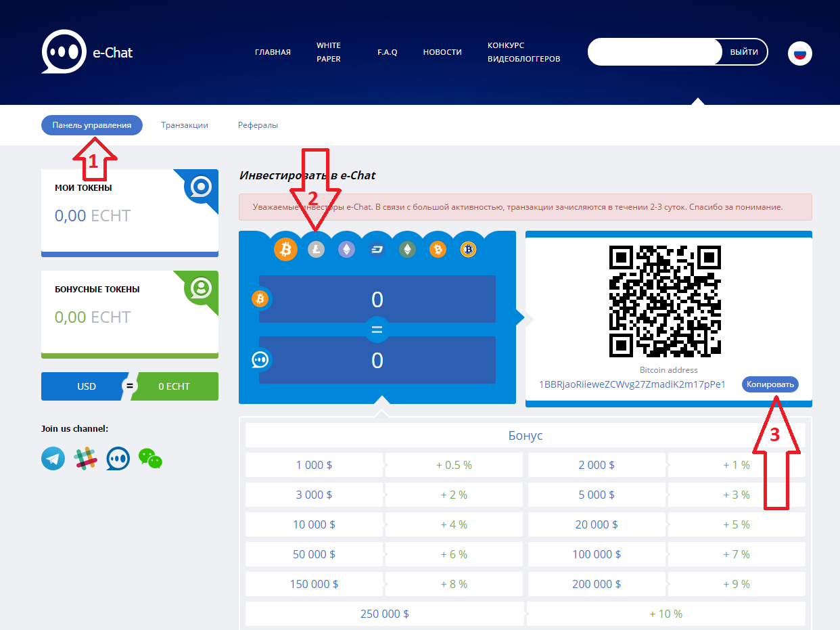Open the Telegram channel icon
This screenshot has width=840, height=630.
pyautogui.click(x=53, y=458)
